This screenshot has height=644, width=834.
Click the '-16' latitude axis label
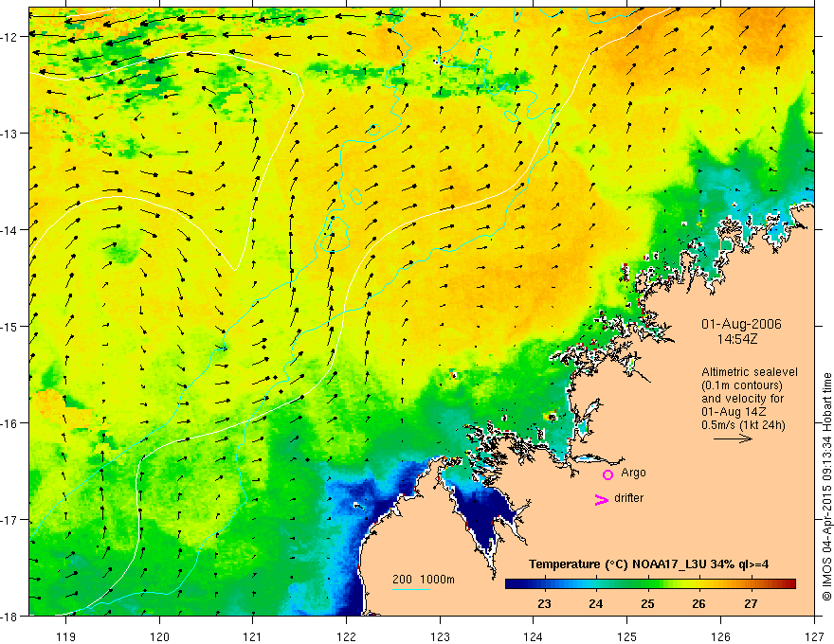tap(10, 423)
